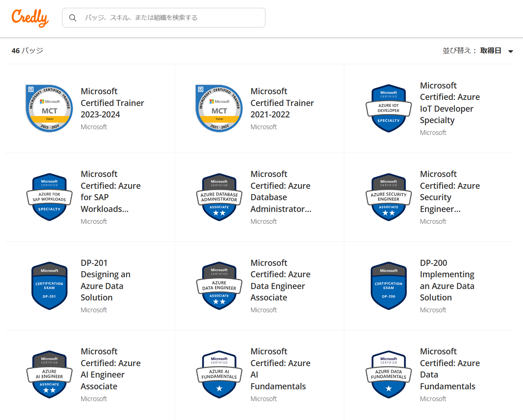Open DP-200 Implementing an Azure Data Solution title

(x=447, y=280)
